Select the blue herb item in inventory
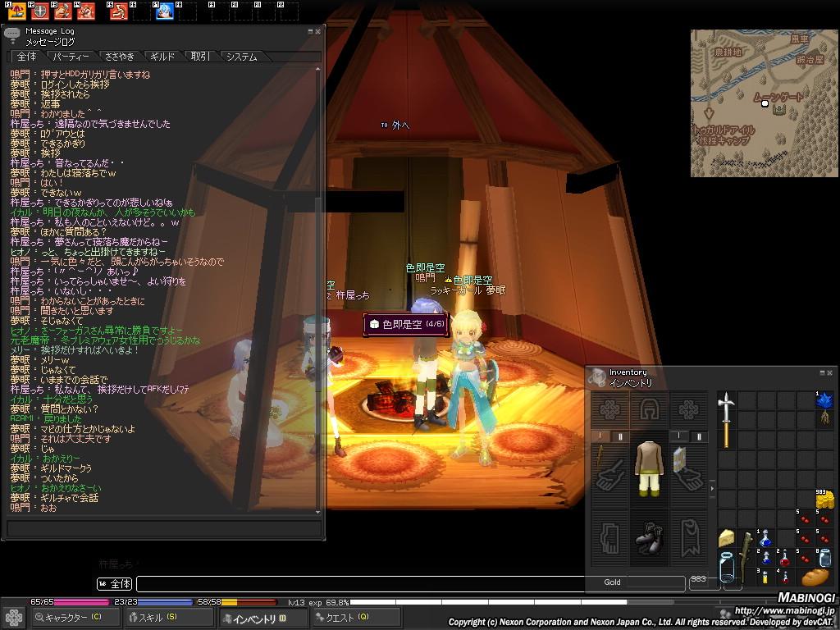Viewport: 840px width, 630px height. click(x=824, y=400)
